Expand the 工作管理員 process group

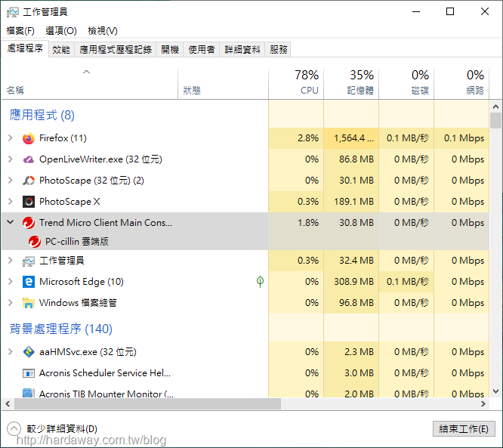tap(11, 261)
